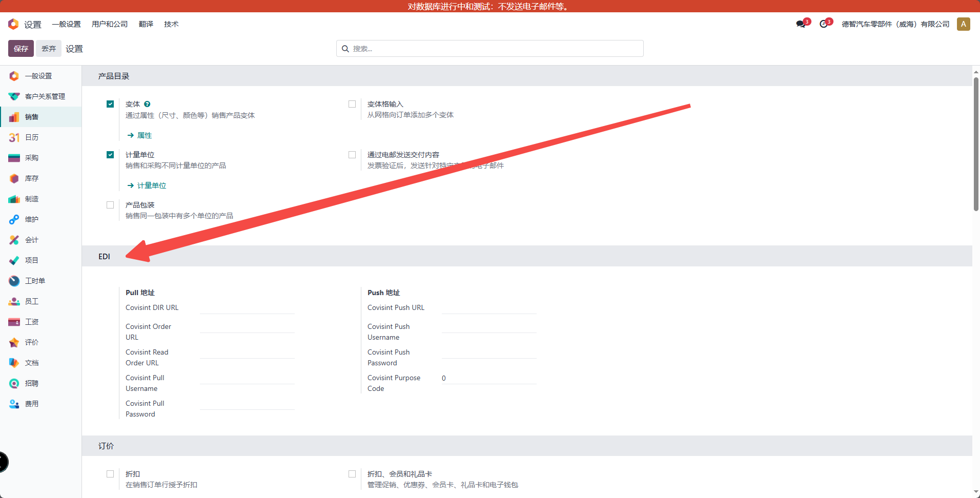
Task: Open the activities clock icon
Action: pyautogui.click(x=824, y=24)
